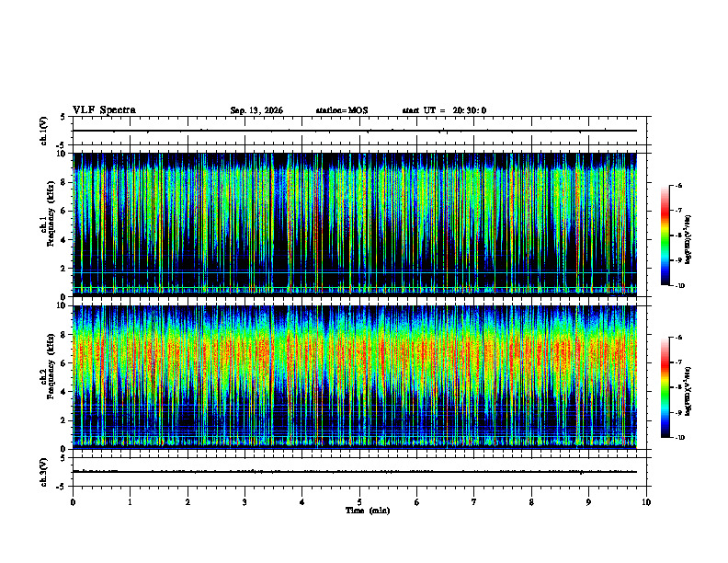Click the 5 minute tick label on time axis
The height and width of the screenshot is (563, 728).
pyautogui.click(x=359, y=502)
